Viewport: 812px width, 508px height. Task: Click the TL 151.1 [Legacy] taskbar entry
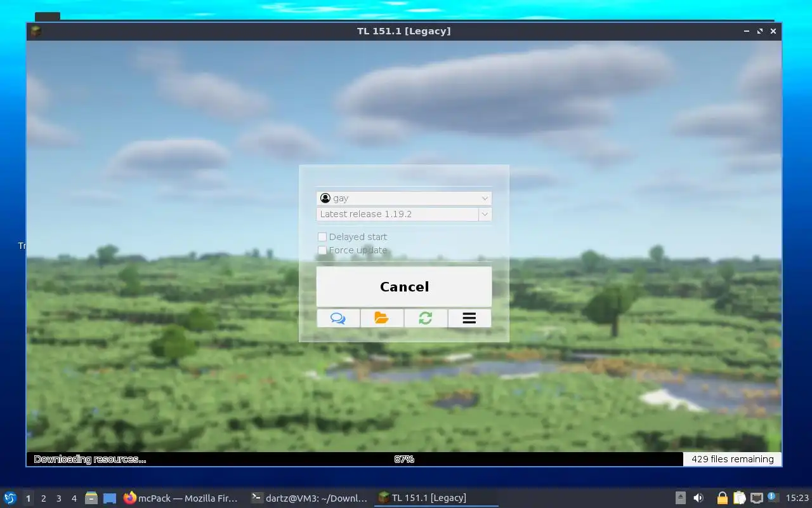coord(436,498)
